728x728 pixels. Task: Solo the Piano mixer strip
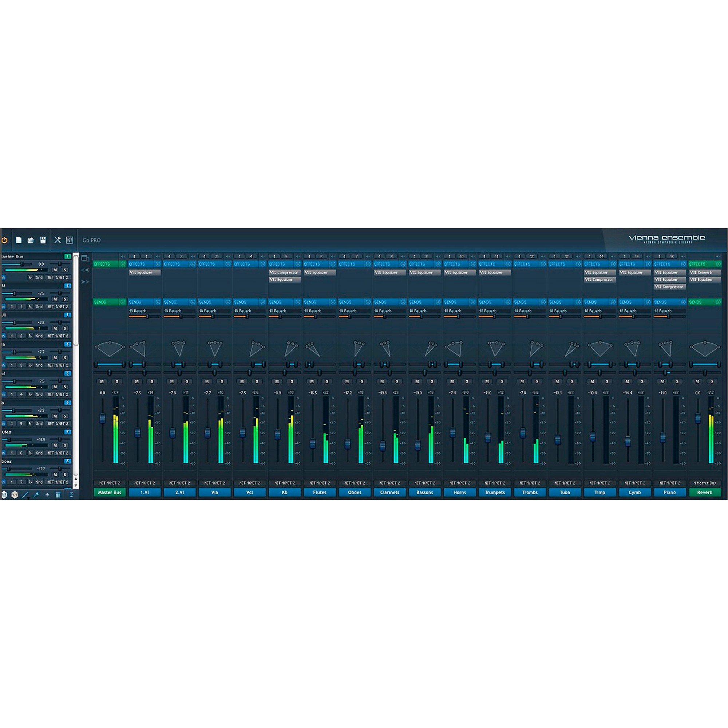click(x=677, y=381)
